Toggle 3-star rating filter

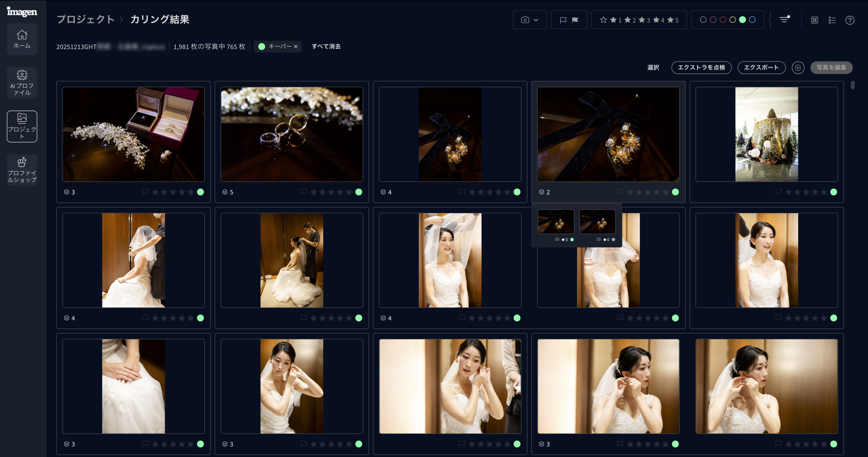point(644,20)
